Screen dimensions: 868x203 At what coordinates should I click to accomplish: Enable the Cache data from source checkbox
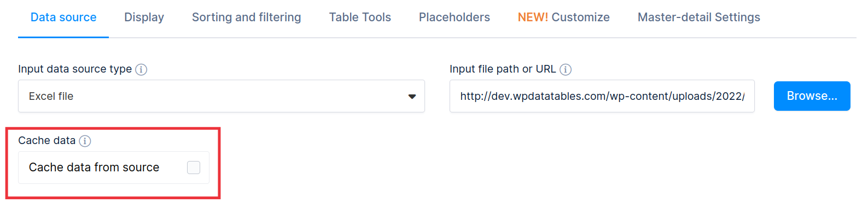point(194,168)
